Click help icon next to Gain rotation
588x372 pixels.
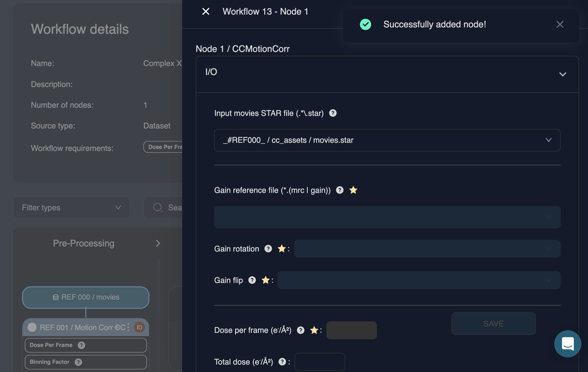coord(268,249)
